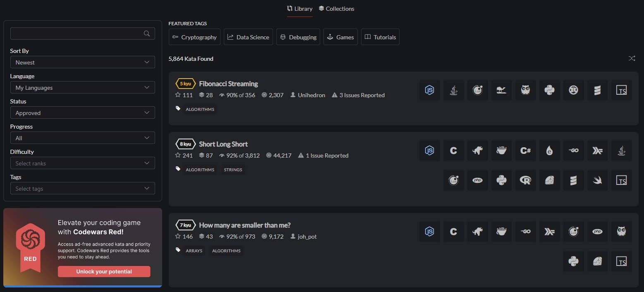
Task: Open the Status Approved dropdown
Action: (82, 112)
